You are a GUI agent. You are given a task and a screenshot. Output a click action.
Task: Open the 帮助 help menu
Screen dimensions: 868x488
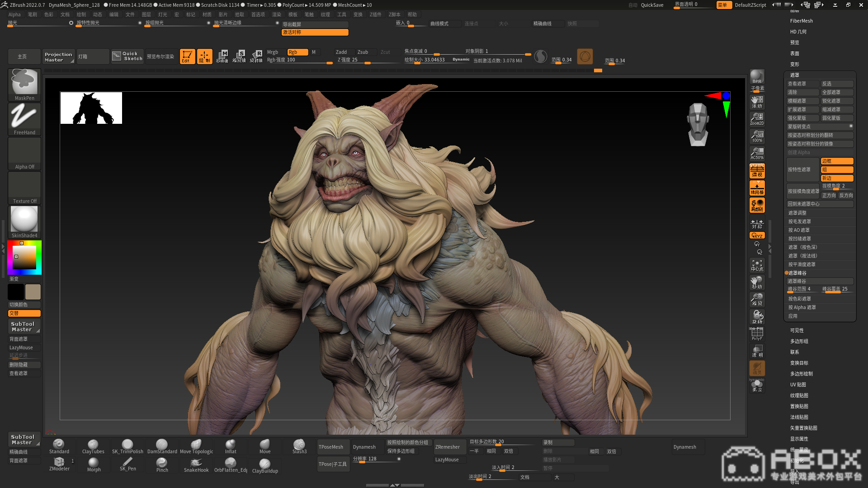point(412,15)
